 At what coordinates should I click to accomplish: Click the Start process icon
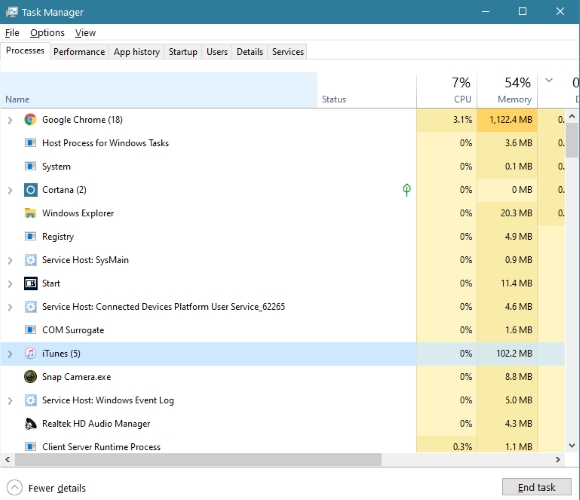(x=31, y=284)
